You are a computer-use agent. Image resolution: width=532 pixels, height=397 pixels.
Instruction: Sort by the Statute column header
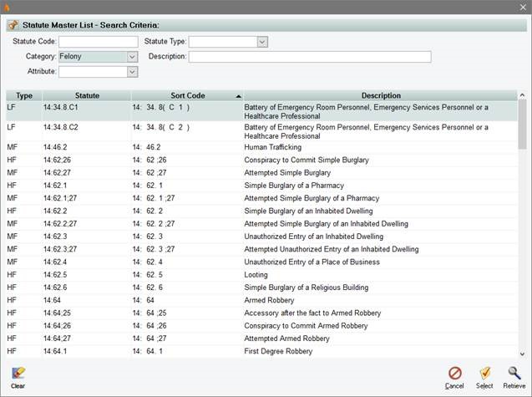click(86, 96)
